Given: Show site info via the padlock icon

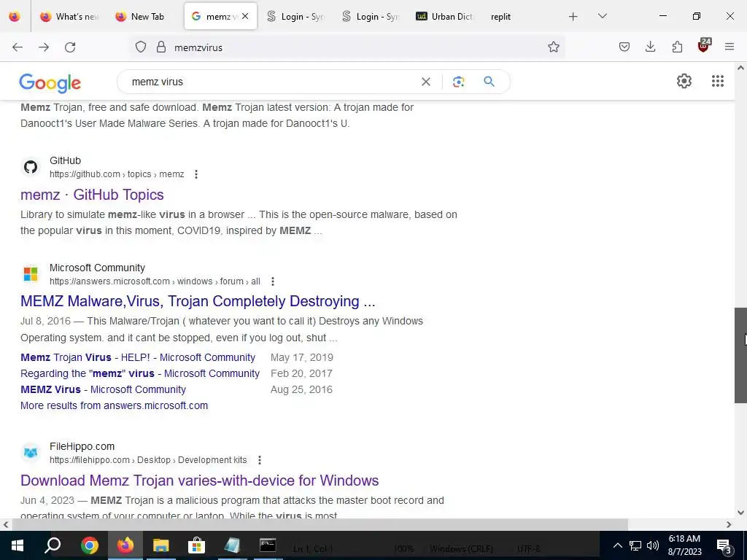Looking at the screenshot, I should [161, 47].
